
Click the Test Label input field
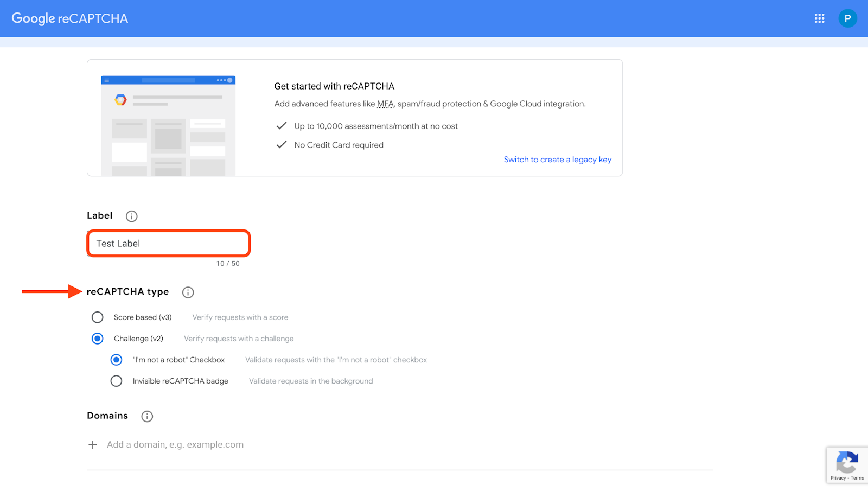(168, 244)
